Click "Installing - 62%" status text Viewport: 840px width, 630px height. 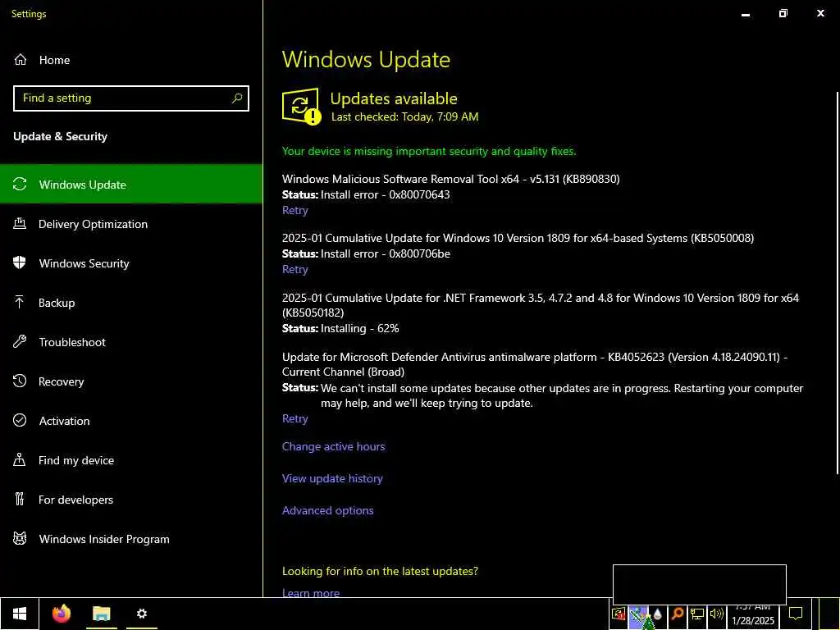360,328
